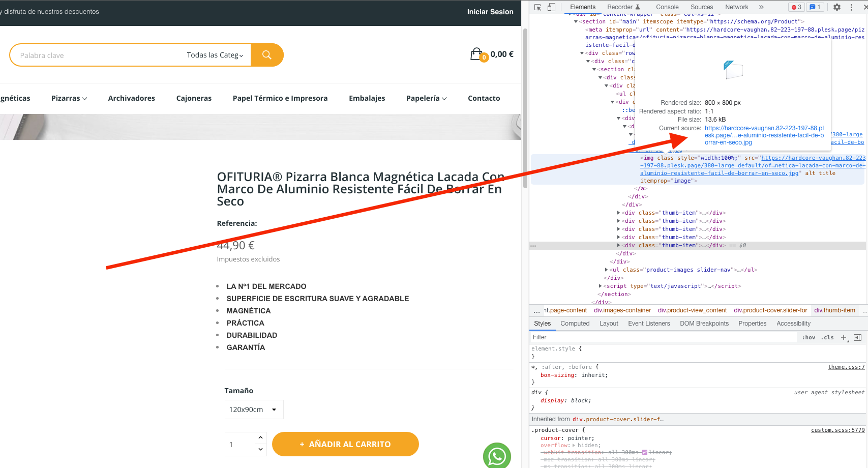This screenshot has width=868, height=468.
Task: Open the DOM Breakpoints tab
Action: 704,324
